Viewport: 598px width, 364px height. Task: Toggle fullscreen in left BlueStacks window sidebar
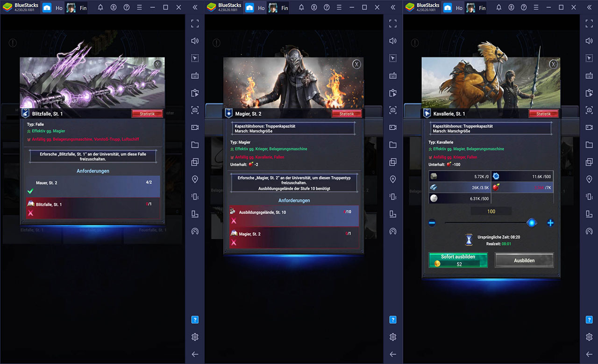(195, 23)
